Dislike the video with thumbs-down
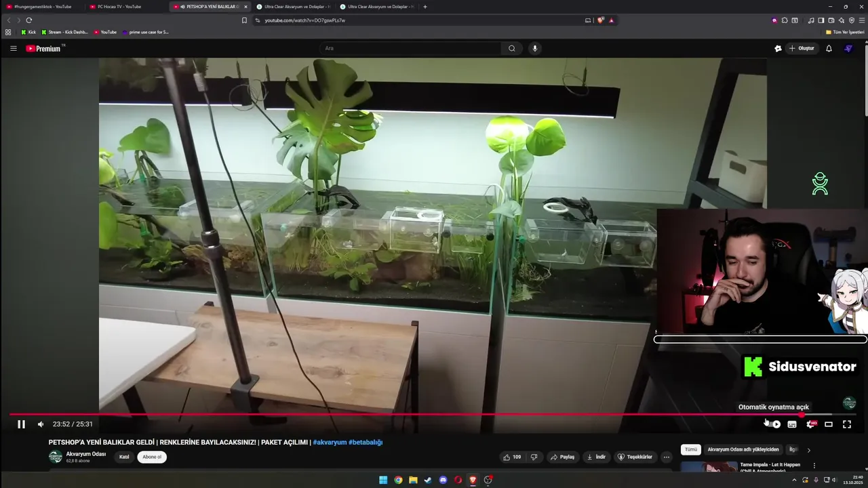868x488 pixels. point(534,457)
